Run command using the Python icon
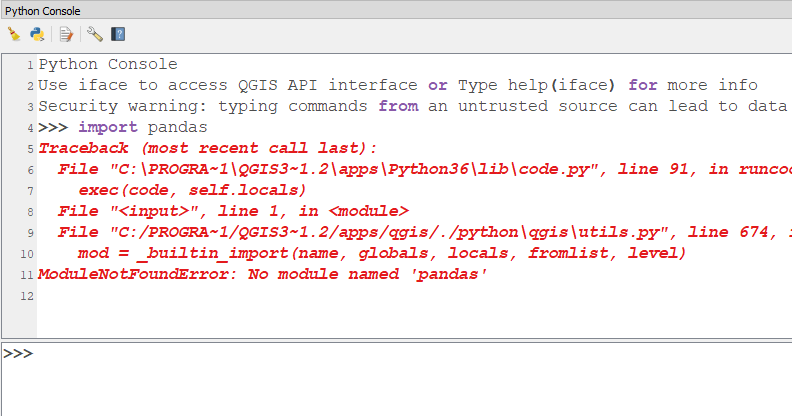This screenshot has width=792, height=416. pyautogui.click(x=37, y=34)
